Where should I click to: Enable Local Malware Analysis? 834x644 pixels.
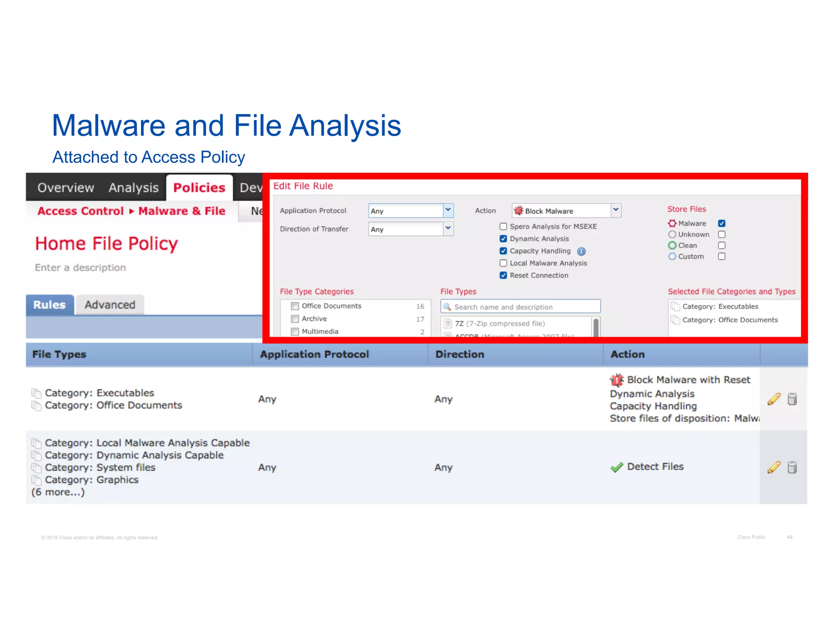pyautogui.click(x=503, y=263)
